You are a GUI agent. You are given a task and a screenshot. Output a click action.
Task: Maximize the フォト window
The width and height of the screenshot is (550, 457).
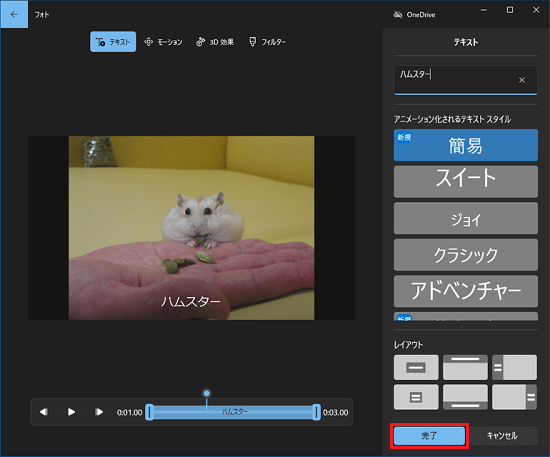coord(510,10)
